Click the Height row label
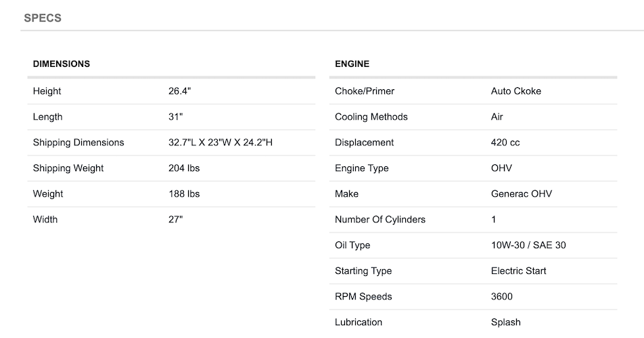 [x=47, y=91]
